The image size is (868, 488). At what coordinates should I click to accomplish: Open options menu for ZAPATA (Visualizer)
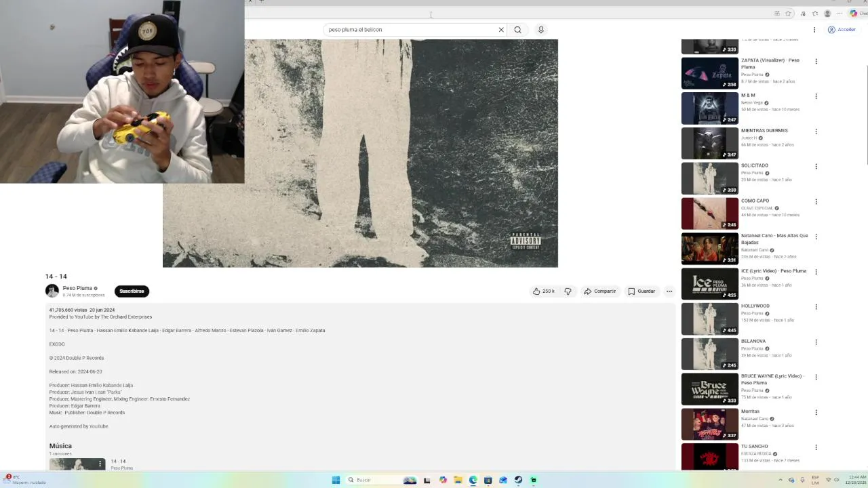(816, 61)
